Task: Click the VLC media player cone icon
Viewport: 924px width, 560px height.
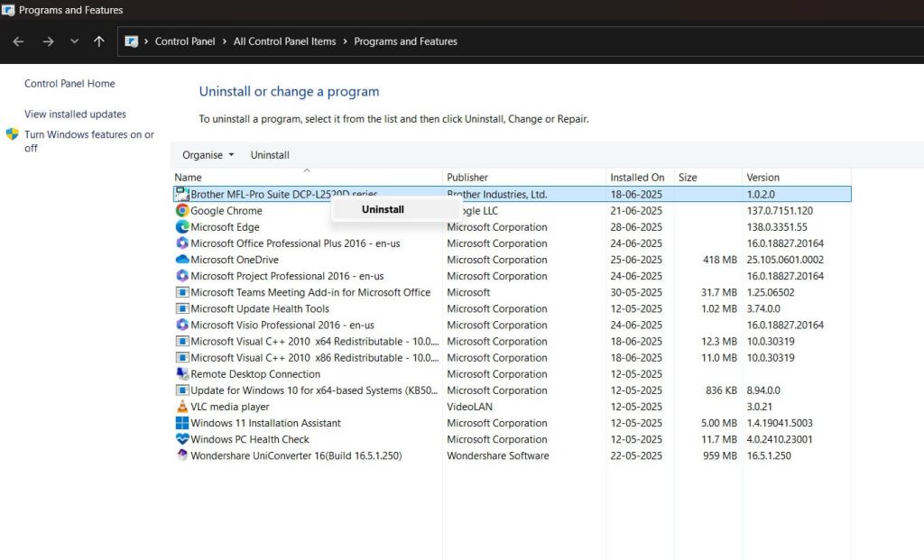Action: pos(182,407)
